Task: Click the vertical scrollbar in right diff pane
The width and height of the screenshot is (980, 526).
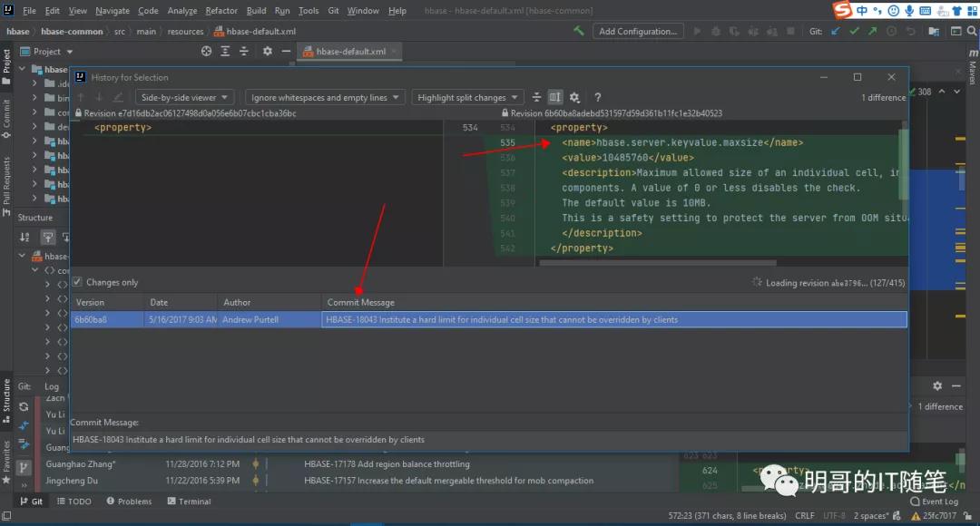Action: click(903, 166)
